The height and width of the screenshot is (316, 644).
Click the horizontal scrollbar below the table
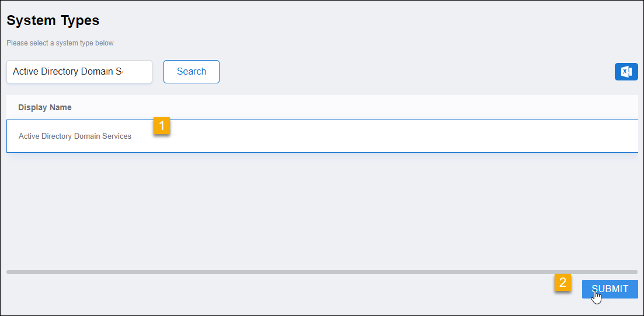click(321, 272)
